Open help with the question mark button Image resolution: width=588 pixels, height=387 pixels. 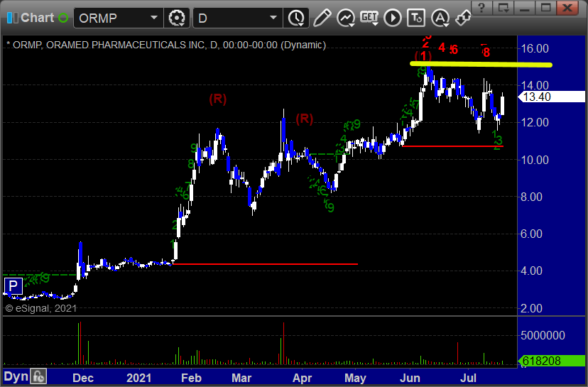(482, 8)
